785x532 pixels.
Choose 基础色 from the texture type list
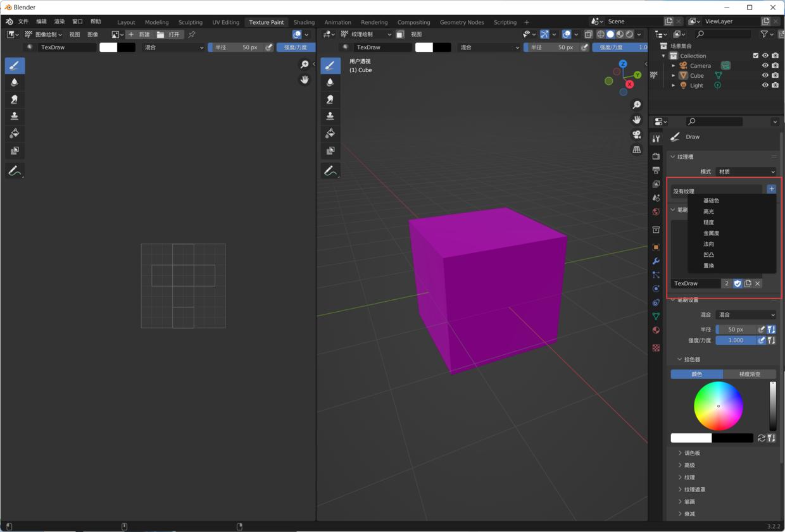(x=712, y=201)
